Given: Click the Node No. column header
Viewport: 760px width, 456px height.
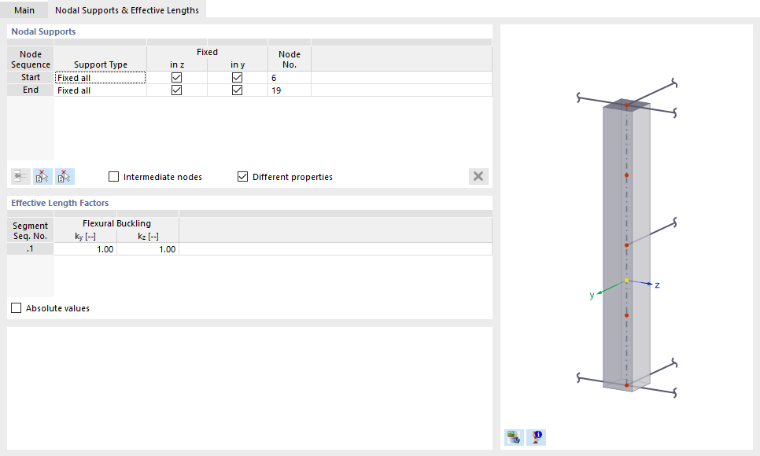Looking at the screenshot, I should [289, 59].
